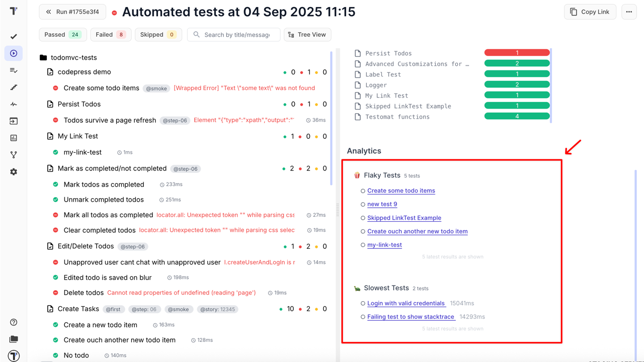
Task: Open the 'Login with valid credentials' link
Action: pyautogui.click(x=406, y=303)
